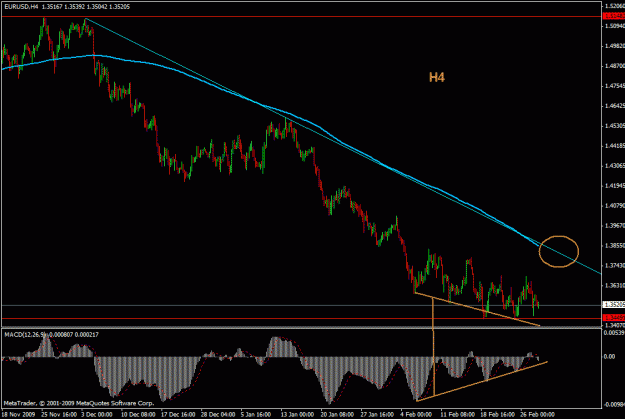Click the 27 Jan 16:00 time label
Viewport: 625px width, 419px height.
pyautogui.click(x=377, y=414)
